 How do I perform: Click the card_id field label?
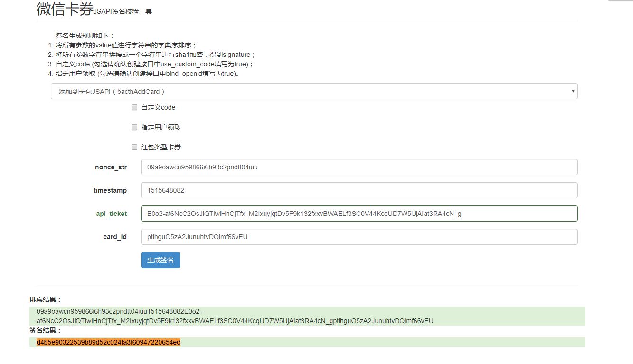[115, 237]
